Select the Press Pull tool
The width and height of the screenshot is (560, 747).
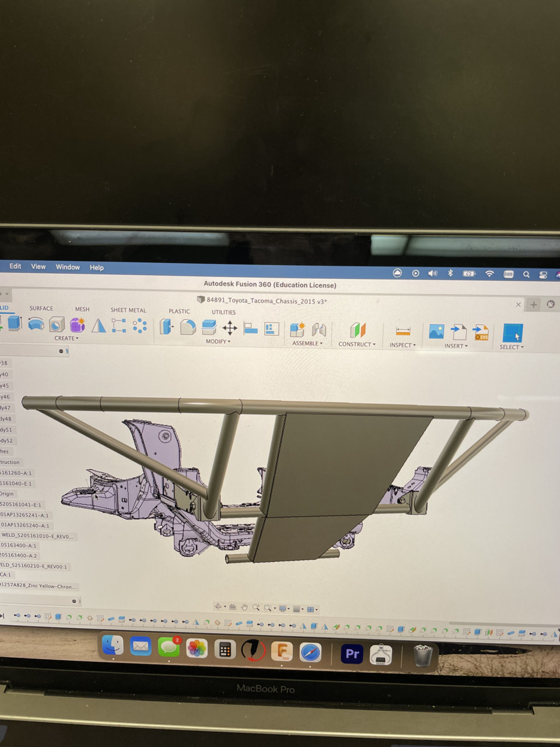pyautogui.click(x=167, y=326)
